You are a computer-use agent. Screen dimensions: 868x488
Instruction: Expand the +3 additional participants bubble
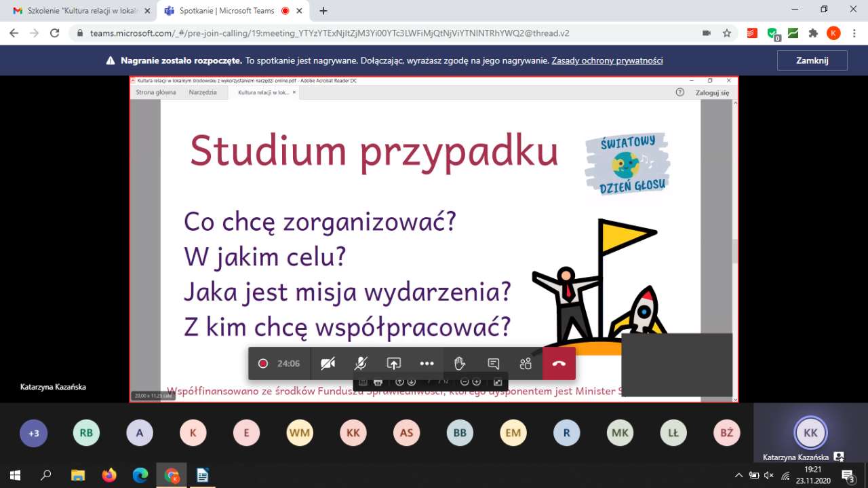point(33,433)
